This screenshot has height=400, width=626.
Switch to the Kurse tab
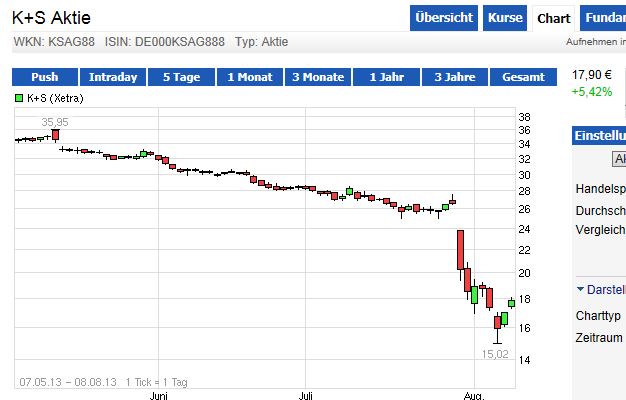coord(505,18)
